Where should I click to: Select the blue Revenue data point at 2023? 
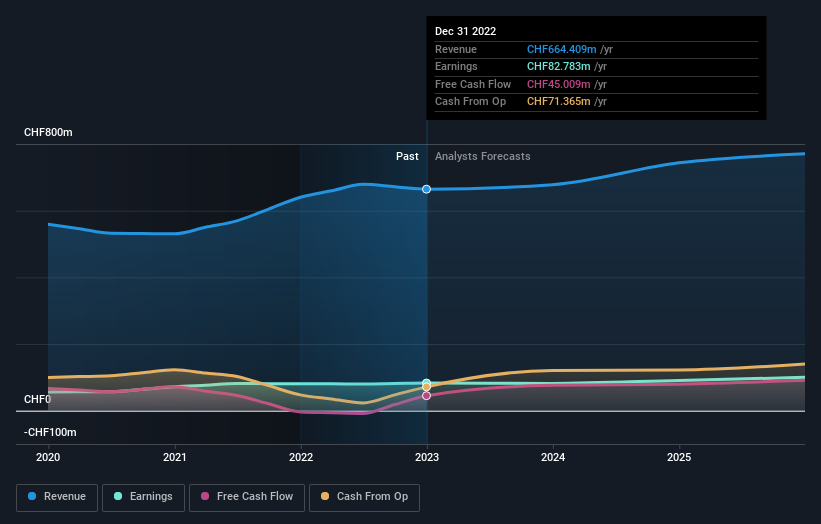[427, 189]
